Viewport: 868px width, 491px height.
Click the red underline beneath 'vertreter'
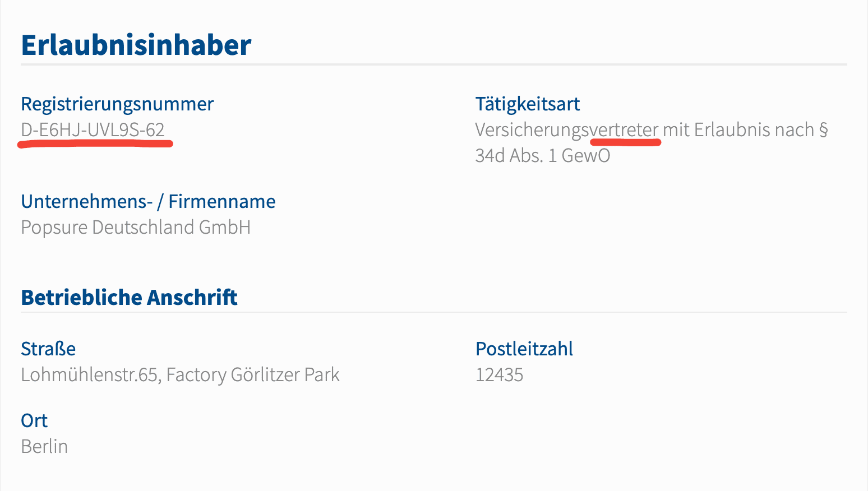(x=625, y=142)
